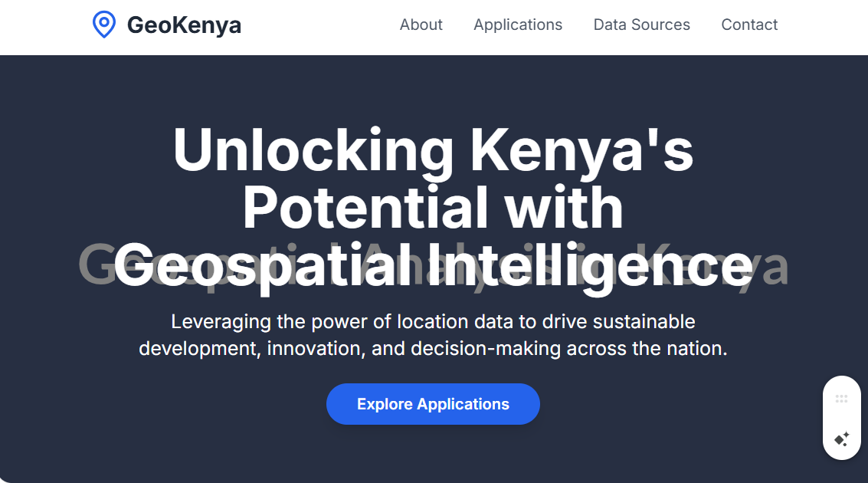Click the white floating widget pill
Viewport: 868px width, 483px height.
click(x=841, y=419)
